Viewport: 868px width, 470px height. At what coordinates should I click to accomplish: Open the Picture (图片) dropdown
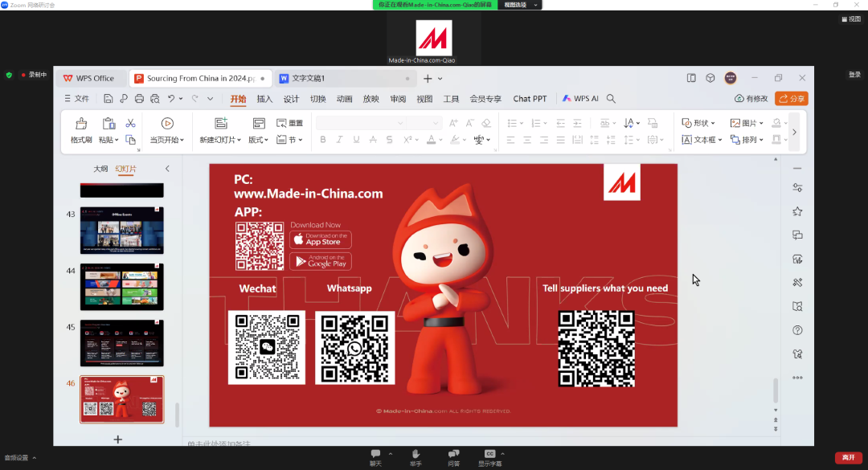(747, 123)
